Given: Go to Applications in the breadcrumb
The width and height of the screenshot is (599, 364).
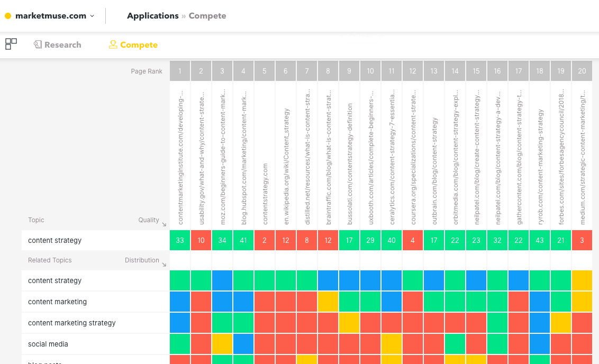Looking at the screenshot, I should pyautogui.click(x=153, y=16).
